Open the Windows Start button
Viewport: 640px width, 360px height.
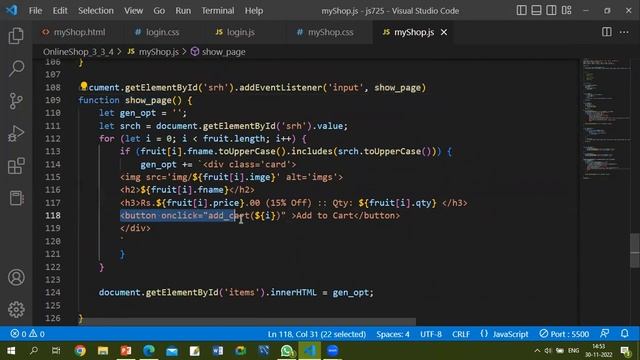coord(11,351)
